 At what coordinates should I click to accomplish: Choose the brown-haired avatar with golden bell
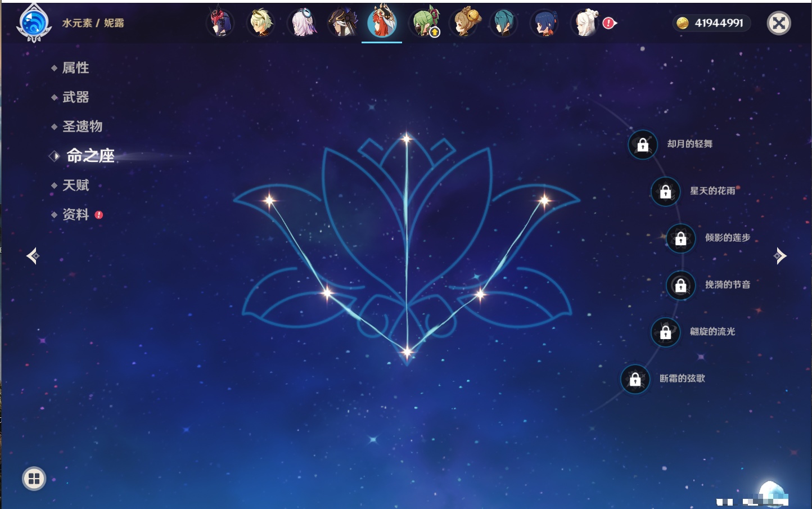pyautogui.click(x=466, y=22)
